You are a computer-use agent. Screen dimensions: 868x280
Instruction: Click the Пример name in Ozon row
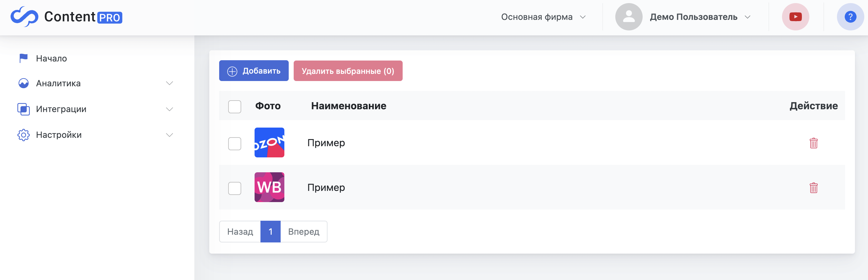click(326, 143)
